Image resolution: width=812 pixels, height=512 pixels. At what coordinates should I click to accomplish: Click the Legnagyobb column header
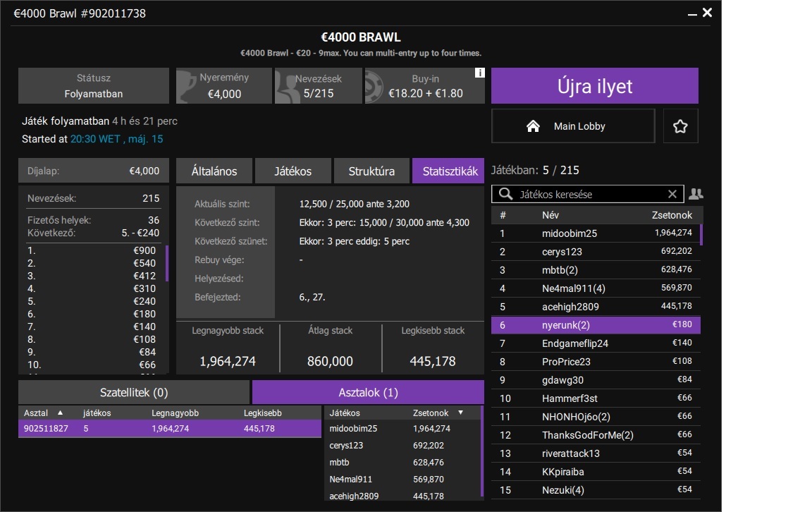(x=175, y=413)
